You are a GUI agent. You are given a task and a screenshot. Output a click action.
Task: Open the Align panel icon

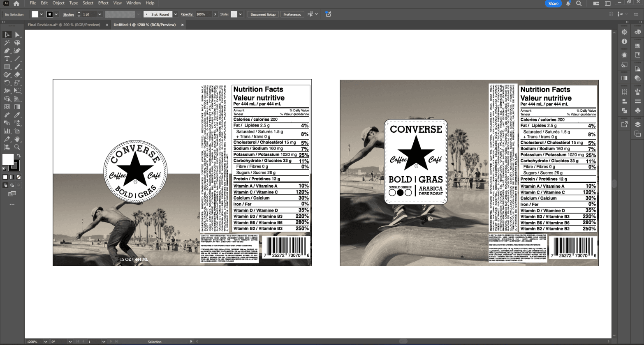tap(624, 101)
